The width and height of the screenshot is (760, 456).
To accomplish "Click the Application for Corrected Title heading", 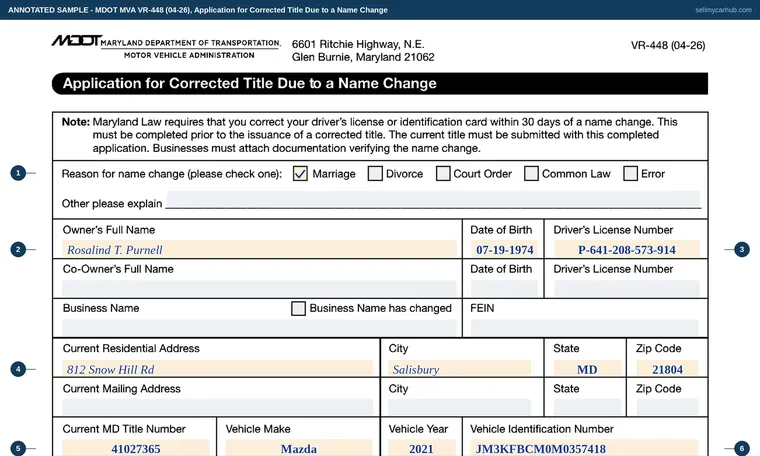I will click(250, 83).
